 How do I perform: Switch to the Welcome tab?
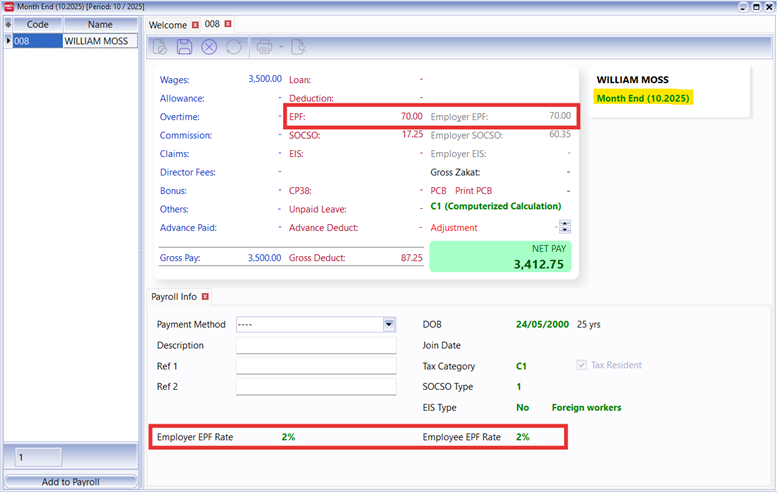pyautogui.click(x=167, y=23)
